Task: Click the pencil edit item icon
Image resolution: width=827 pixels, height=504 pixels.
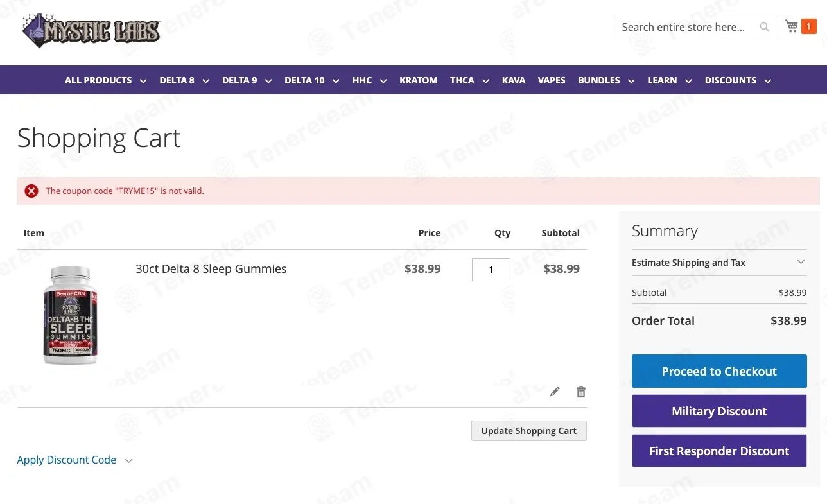Action: (x=555, y=392)
